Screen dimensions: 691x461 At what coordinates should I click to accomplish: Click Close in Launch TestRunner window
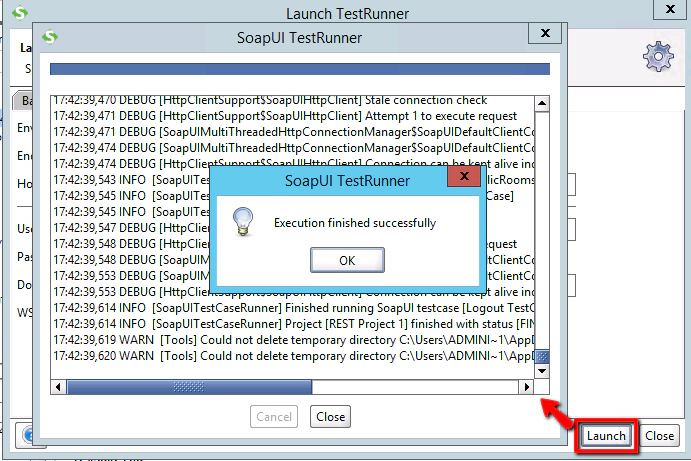[659, 435]
